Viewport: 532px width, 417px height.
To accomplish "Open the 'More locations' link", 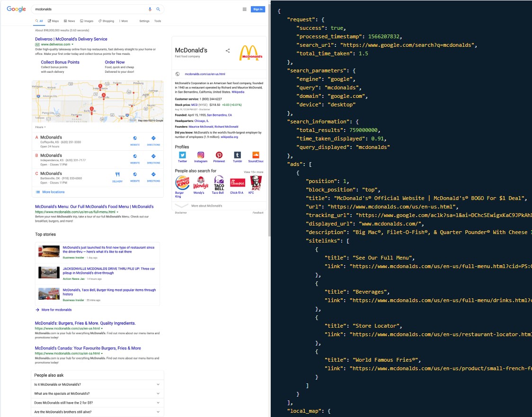I will click(53, 192).
